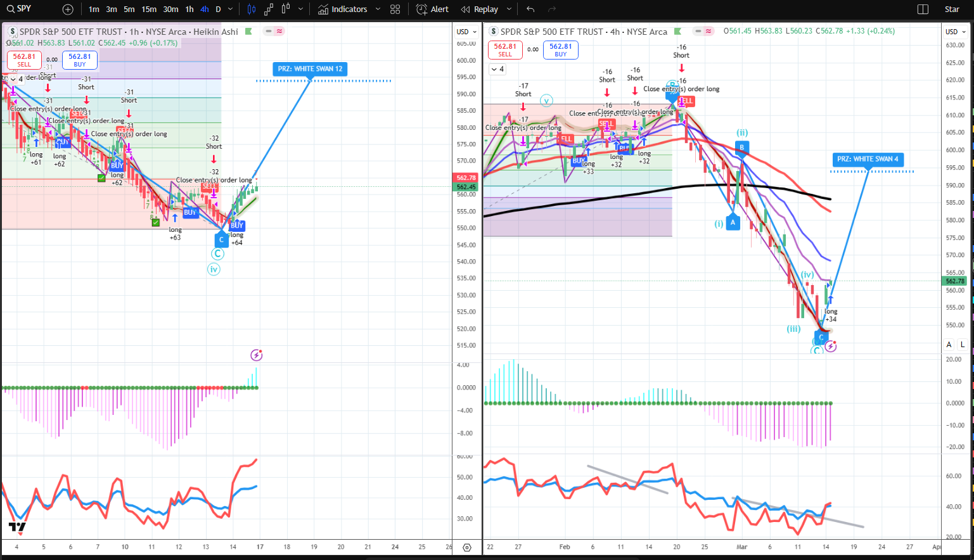Open the USD currency dropdown on 1h chart
Screen dimensions: 974x560
[x=466, y=32]
